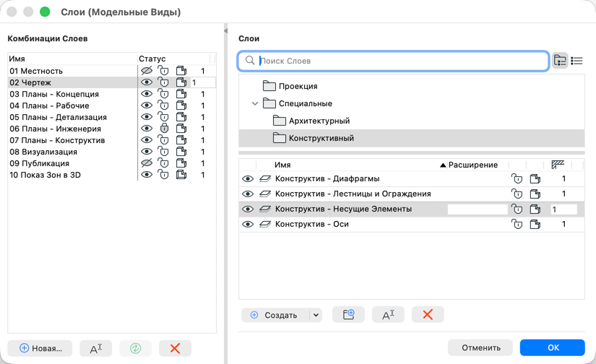Image resolution: width=596 pixels, height=364 pixels.
Task: Switch to flat list view of layers
Action: [x=576, y=61]
